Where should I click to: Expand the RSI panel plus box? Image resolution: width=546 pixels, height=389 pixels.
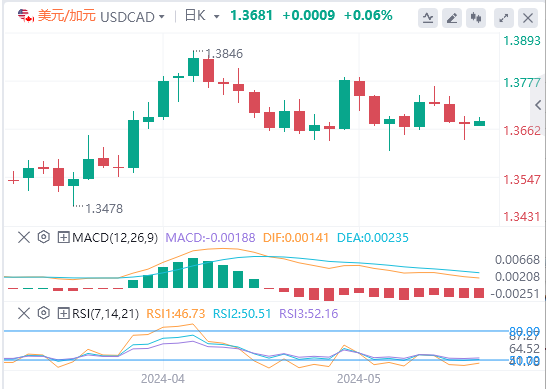63,313
